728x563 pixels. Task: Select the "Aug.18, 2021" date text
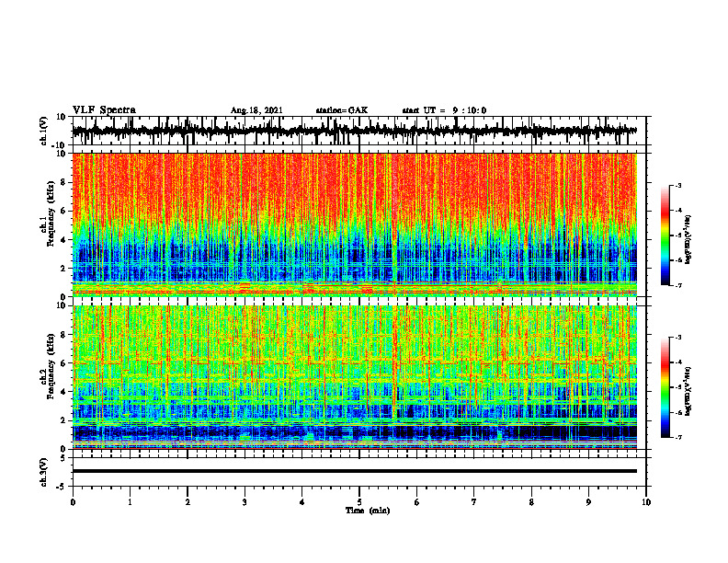256,110
